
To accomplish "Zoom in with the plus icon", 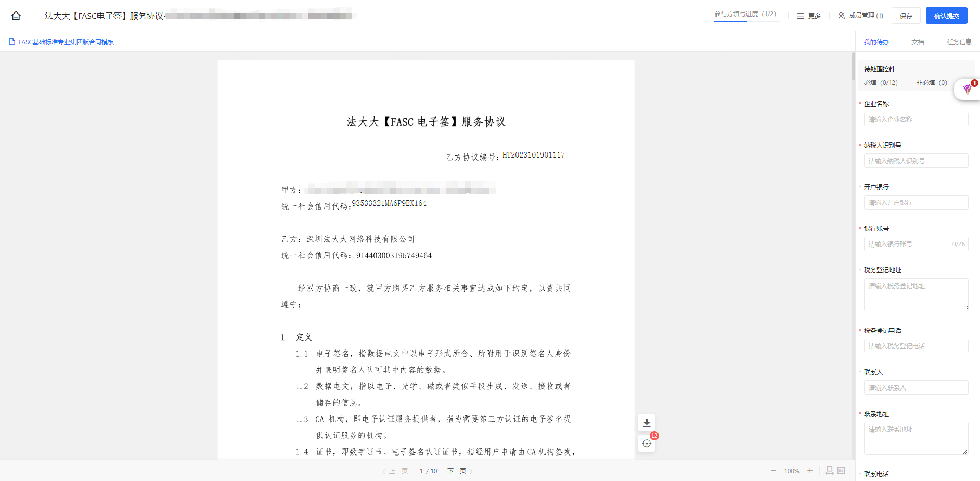I will click(x=810, y=471).
